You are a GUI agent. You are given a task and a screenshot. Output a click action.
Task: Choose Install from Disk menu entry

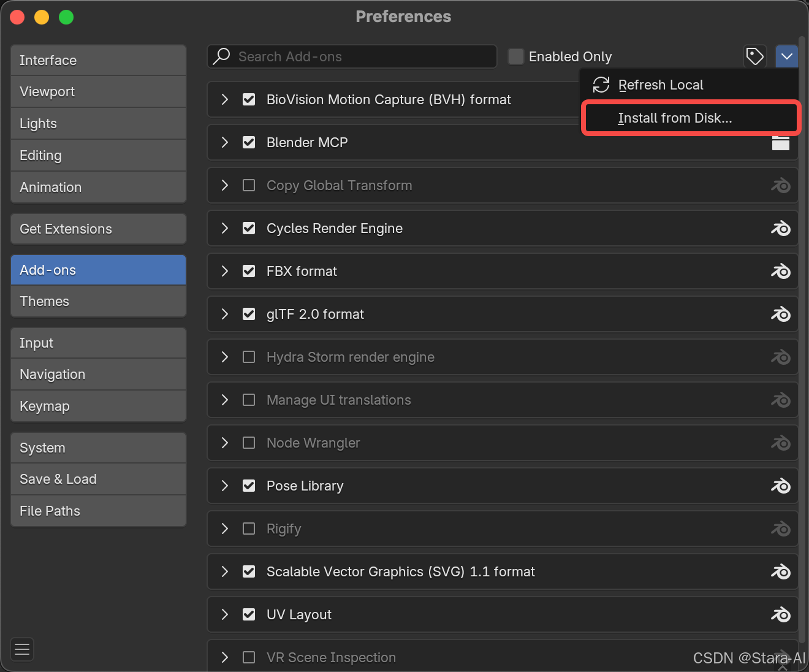[x=691, y=118]
